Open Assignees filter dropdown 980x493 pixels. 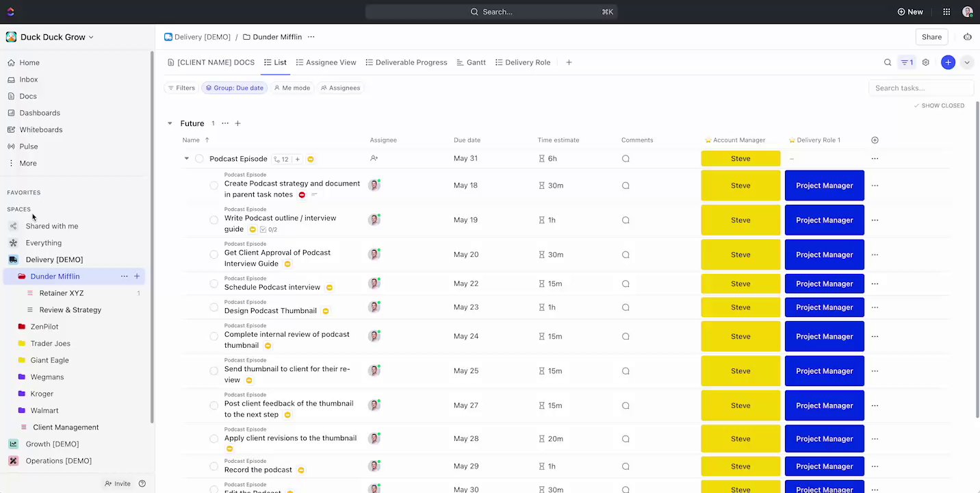340,88
